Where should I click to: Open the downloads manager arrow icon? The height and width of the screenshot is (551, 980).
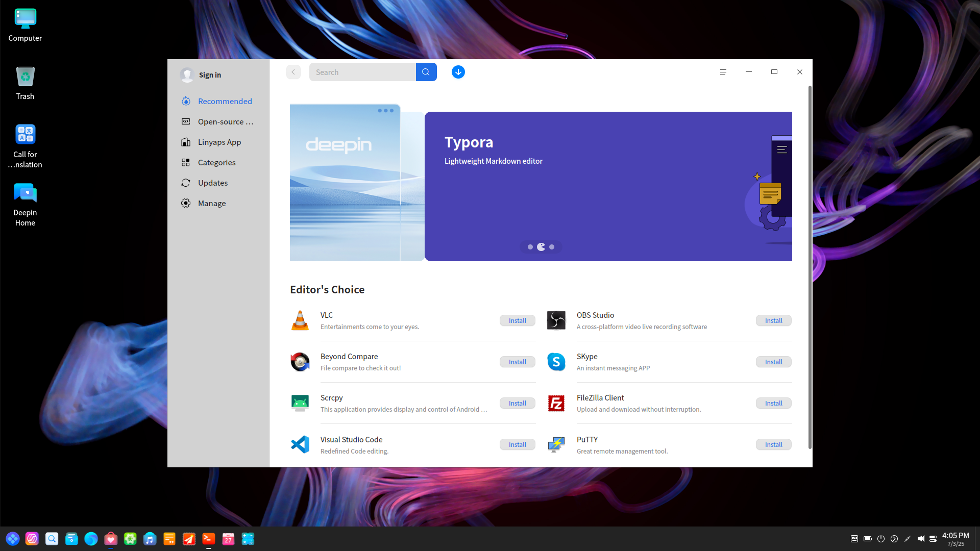click(458, 72)
